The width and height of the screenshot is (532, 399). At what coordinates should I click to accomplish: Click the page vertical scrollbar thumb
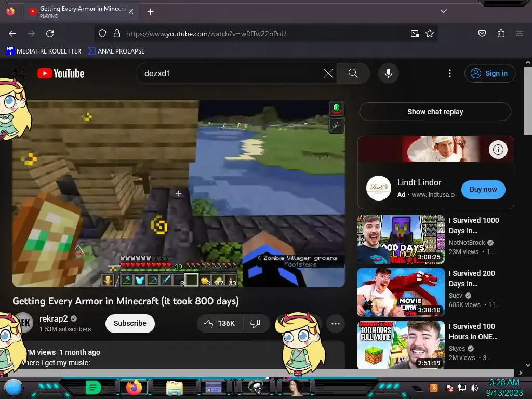pyautogui.click(x=528, y=100)
